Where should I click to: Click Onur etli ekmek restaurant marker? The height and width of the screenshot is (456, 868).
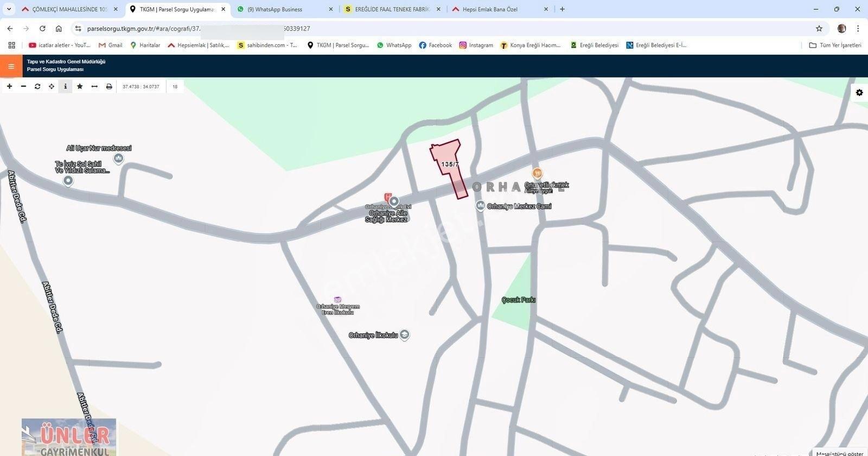[x=537, y=174]
